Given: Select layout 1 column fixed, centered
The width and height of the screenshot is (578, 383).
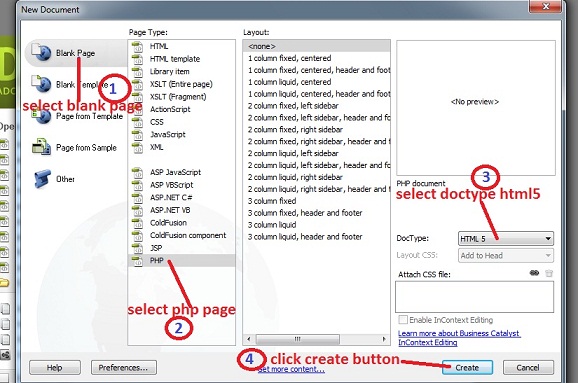Looking at the screenshot, I should (317, 58).
